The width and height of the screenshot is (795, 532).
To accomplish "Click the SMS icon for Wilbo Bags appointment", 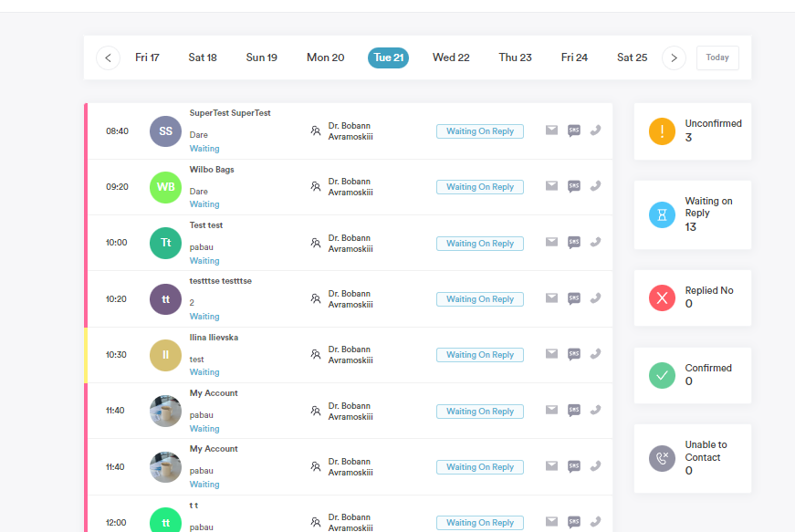I will click(x=574, y=186).
